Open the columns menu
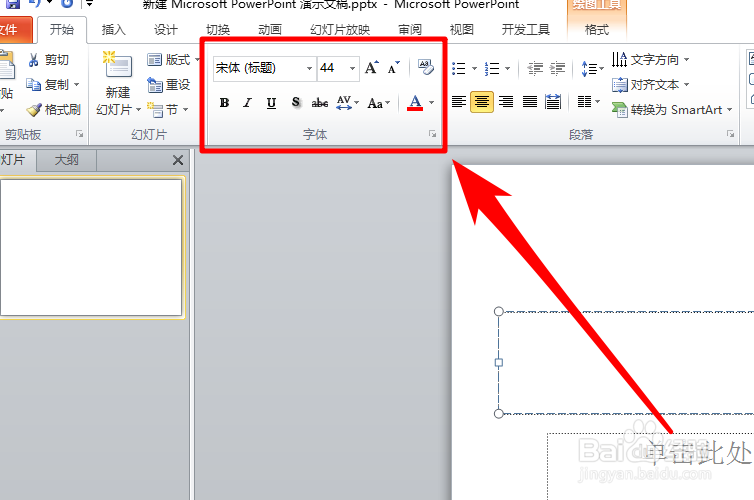 click(x=589, y=102)
